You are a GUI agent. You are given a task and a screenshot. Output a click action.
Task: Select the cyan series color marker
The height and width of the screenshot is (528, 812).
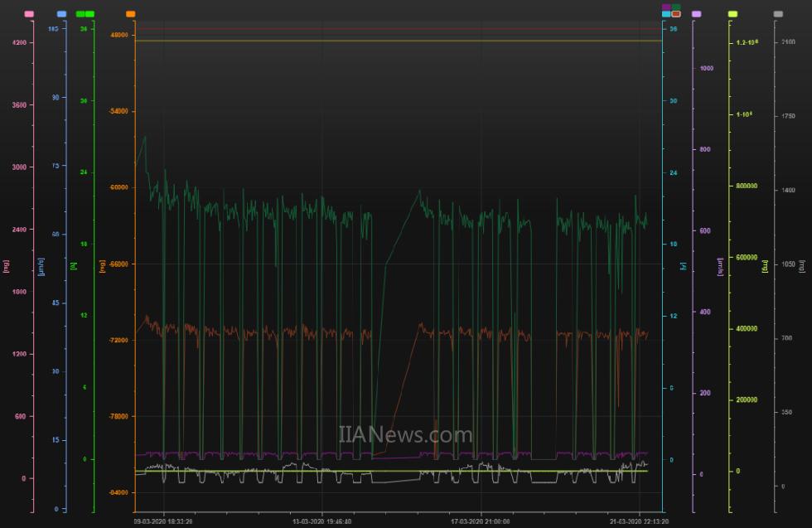click(666, 14)
